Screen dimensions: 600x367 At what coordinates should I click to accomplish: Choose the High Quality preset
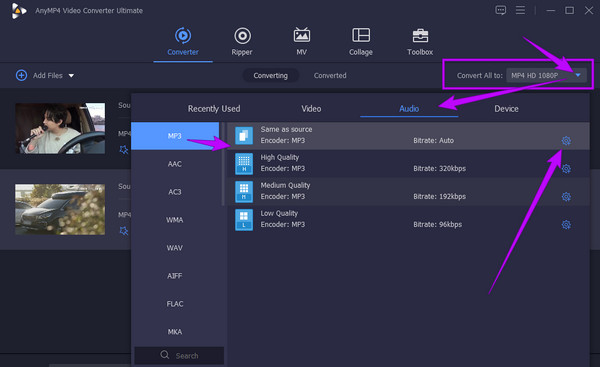tap(408, 163)
